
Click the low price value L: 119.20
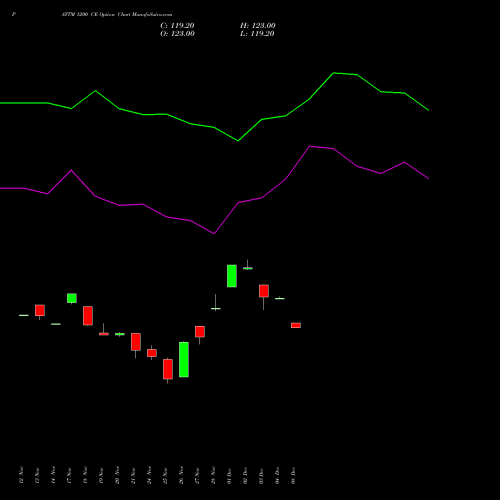coord(257,34)
